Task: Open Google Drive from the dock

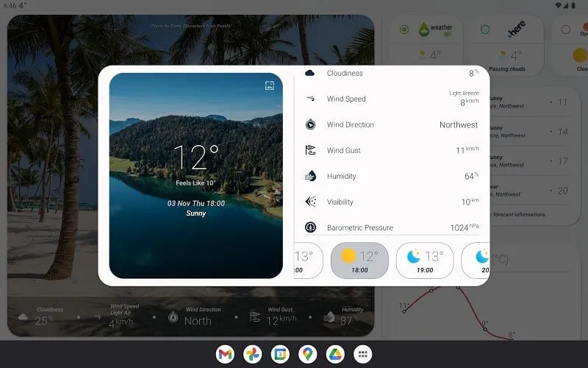Action: 335,354
